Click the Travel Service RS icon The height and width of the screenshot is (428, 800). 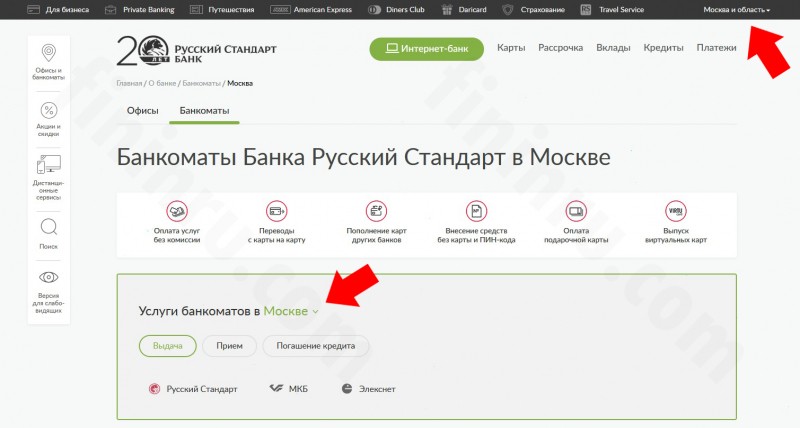click(x=586, y=9)
